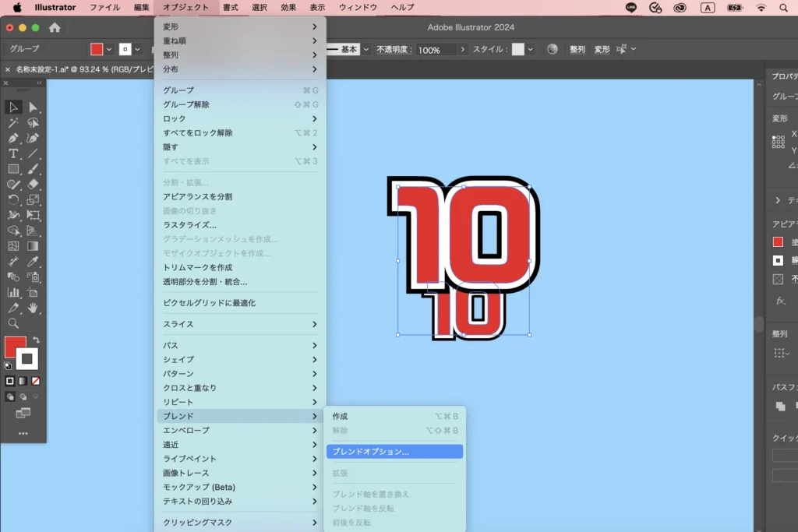Click the 整列 button in control bar
Screen dimensions: 798x532
(577, 49)
